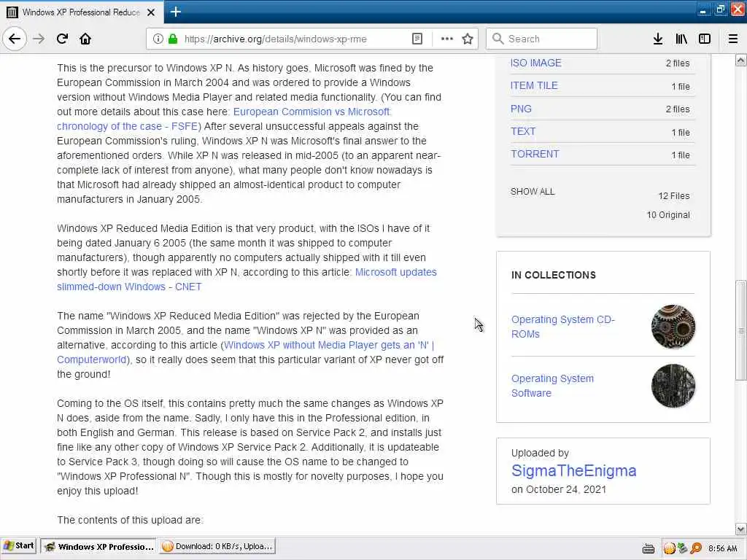Image resolution: width=747 pixels, height=560 pixels.
Task: Open the downloads panel arrow
Action: (x=658, y=39)
